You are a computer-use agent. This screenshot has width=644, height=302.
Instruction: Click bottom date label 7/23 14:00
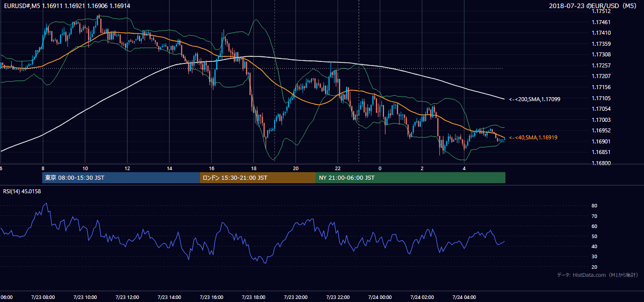click(x=169, y=297)
